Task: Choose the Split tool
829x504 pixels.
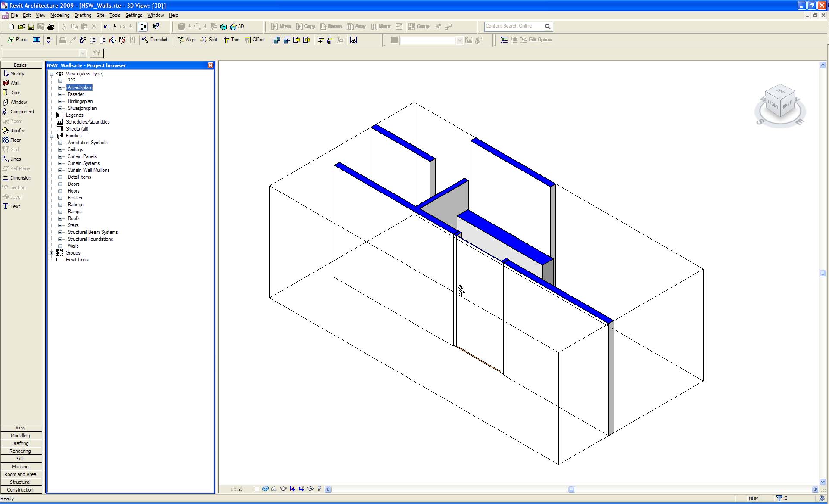Action: pyautogui.click(x=209, y=40)
